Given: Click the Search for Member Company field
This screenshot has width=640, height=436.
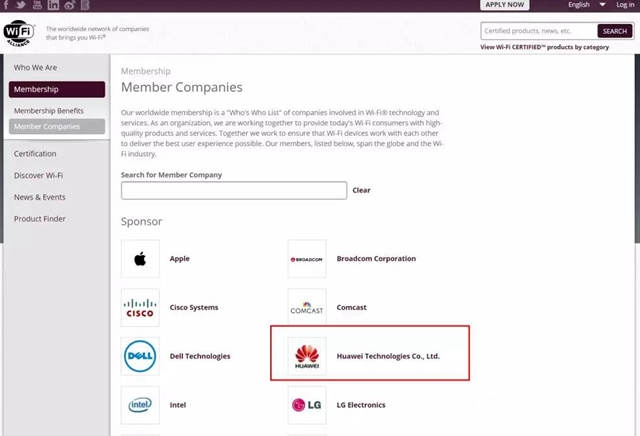Looking at the screenshot, I should click(x=234, y=190).
